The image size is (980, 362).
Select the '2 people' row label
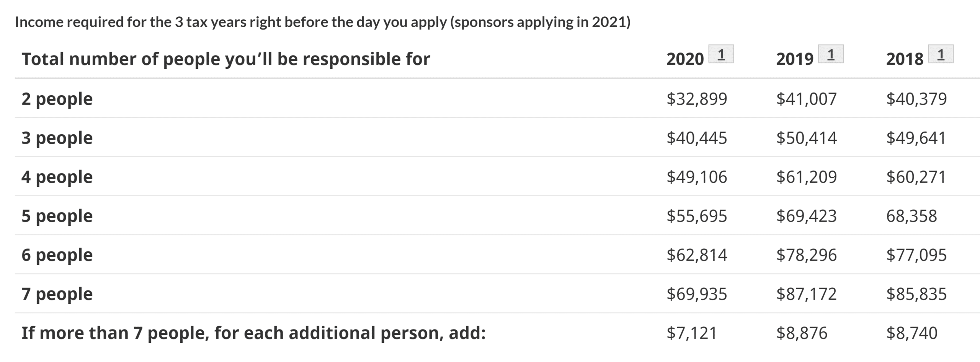point(57,99)
